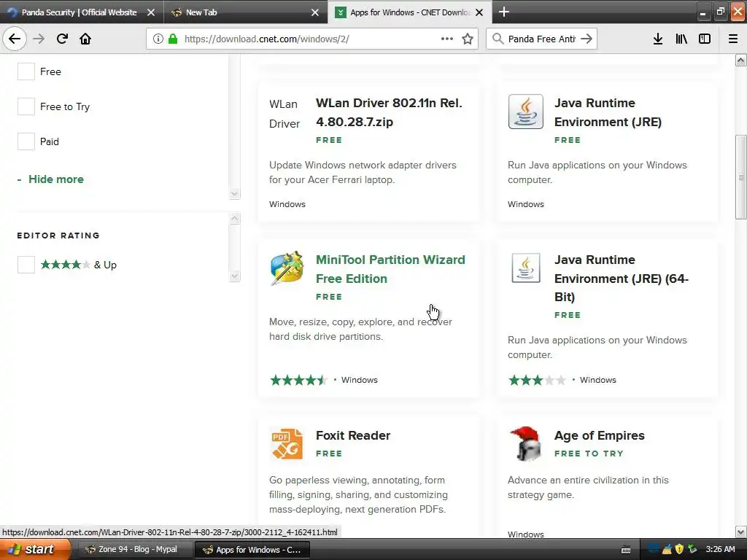The width and height of the screenshot is (747, 560).
Task: Click page scrollbar down arrow
Action: tap(741, 532)
